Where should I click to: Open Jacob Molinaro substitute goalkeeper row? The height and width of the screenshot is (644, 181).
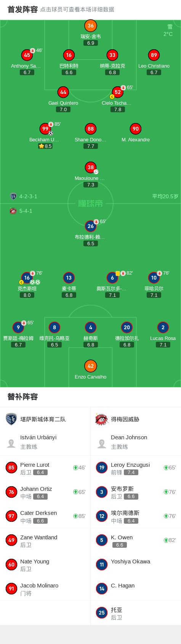tap(45, 589)
